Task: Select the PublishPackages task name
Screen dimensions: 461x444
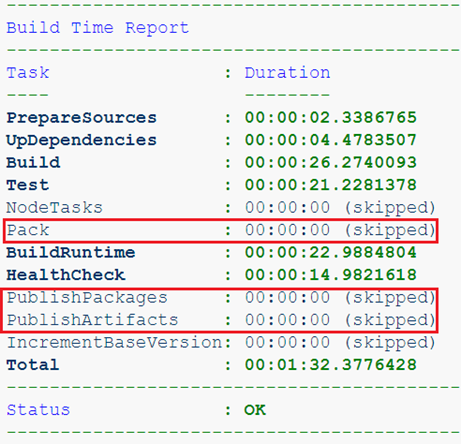Action: point(87,298)
